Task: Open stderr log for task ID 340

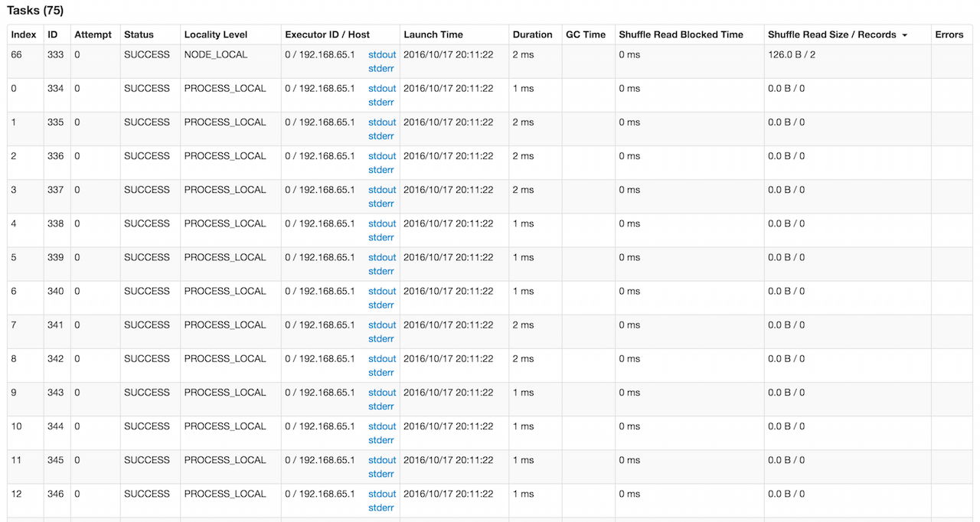Action: coord(381,305)
